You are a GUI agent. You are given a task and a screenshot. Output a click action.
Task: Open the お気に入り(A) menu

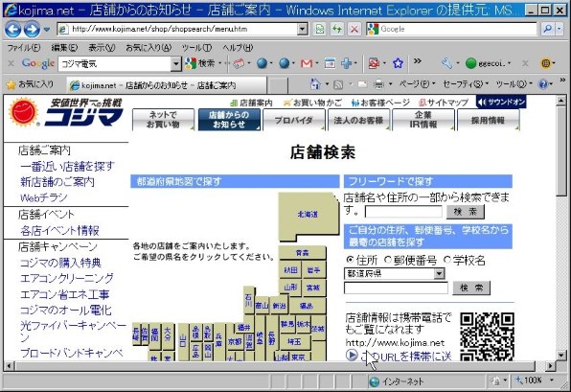(148, 48)
